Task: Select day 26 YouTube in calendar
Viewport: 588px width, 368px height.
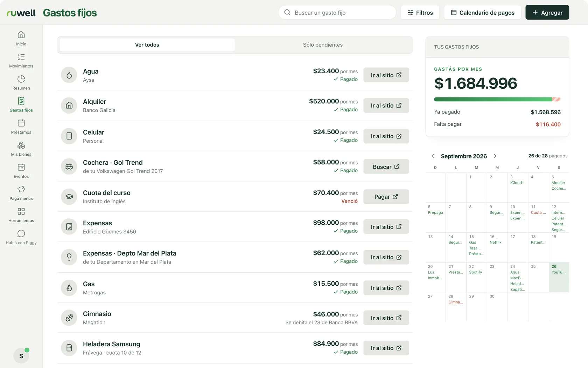Action: 559,277
